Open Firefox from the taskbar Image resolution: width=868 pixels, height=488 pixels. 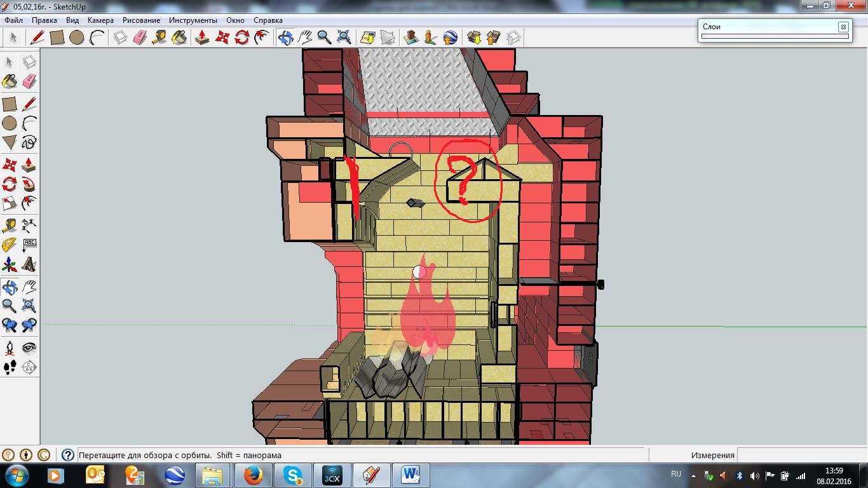(253, 475)
